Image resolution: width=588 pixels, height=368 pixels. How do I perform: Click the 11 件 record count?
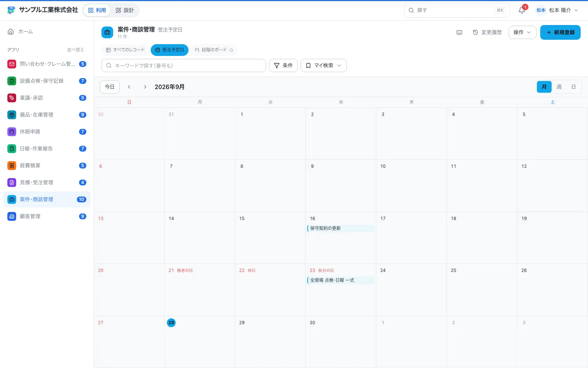coord(122,37)
